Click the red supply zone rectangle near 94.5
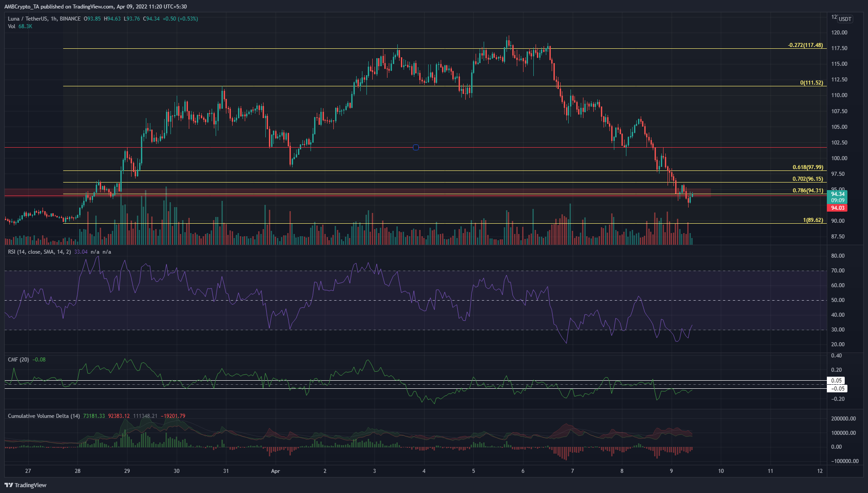Image resolution: width=868 pixels, height=493 pixels. tap(357, 193)
